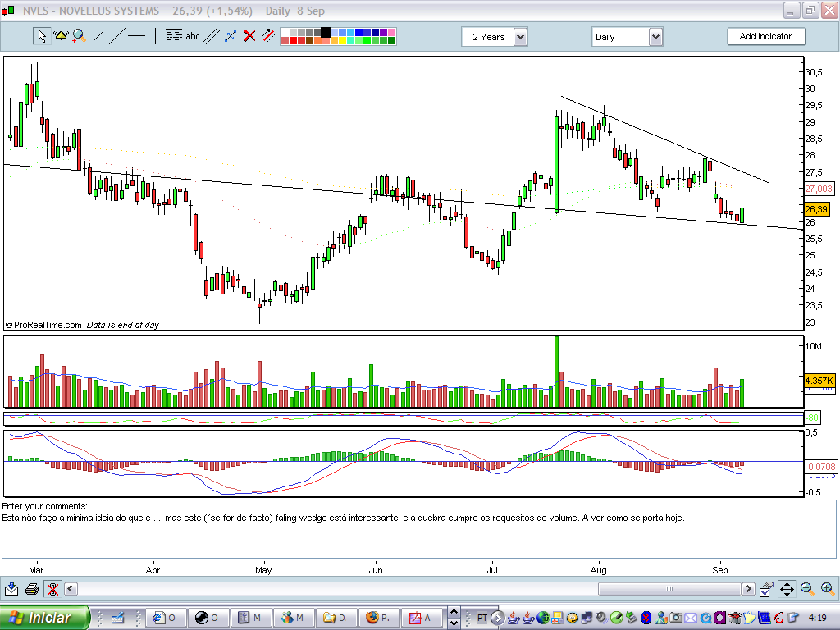Click the red lines with arrow tool
Image resolution: width=840 pixels, height=630 pixels.
tap(268, 36)
